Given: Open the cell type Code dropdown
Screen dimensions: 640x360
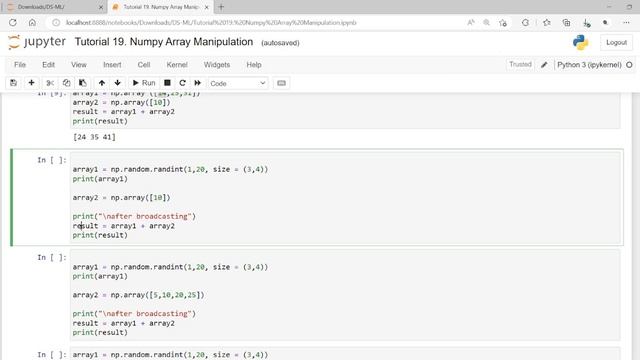Looking at the screenshot, I should (x=238, y=83).
